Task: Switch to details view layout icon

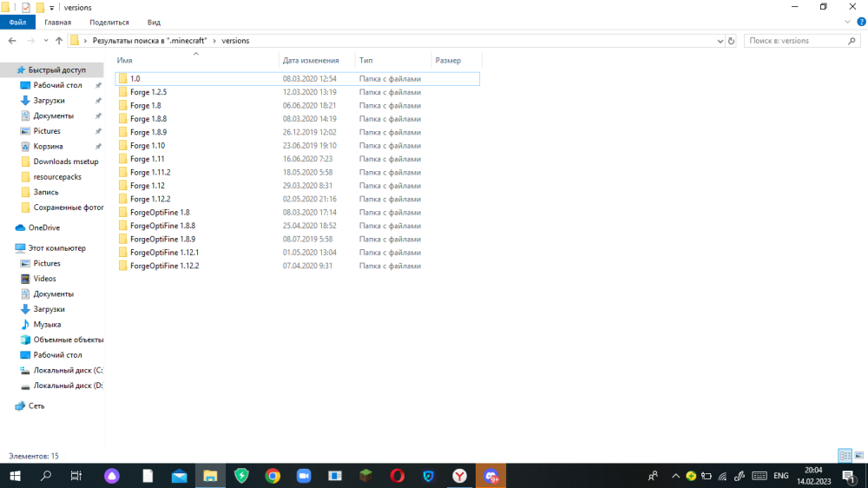Action: pos(845,455)
